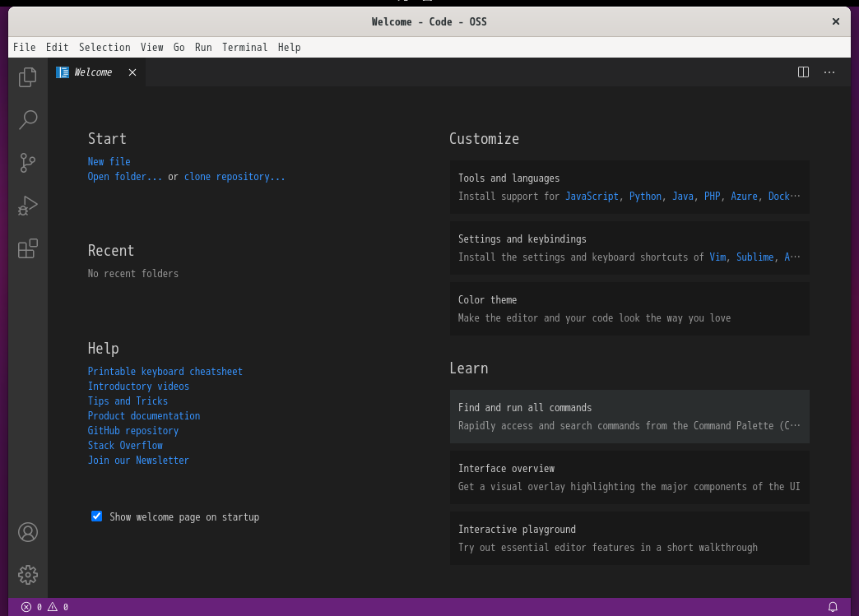Open the GitHub repository link
Viewport: 859px width, 616px height.
pos(133,430)
